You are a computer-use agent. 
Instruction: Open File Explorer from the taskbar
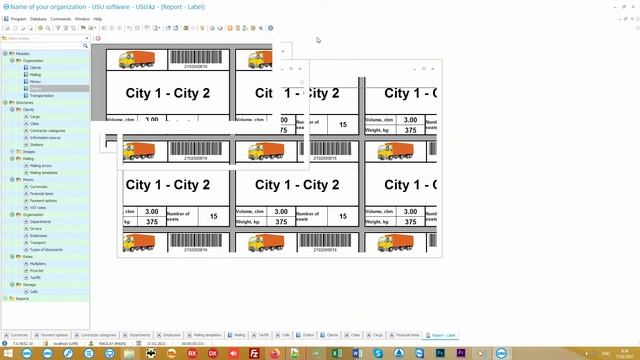[130, 353]
